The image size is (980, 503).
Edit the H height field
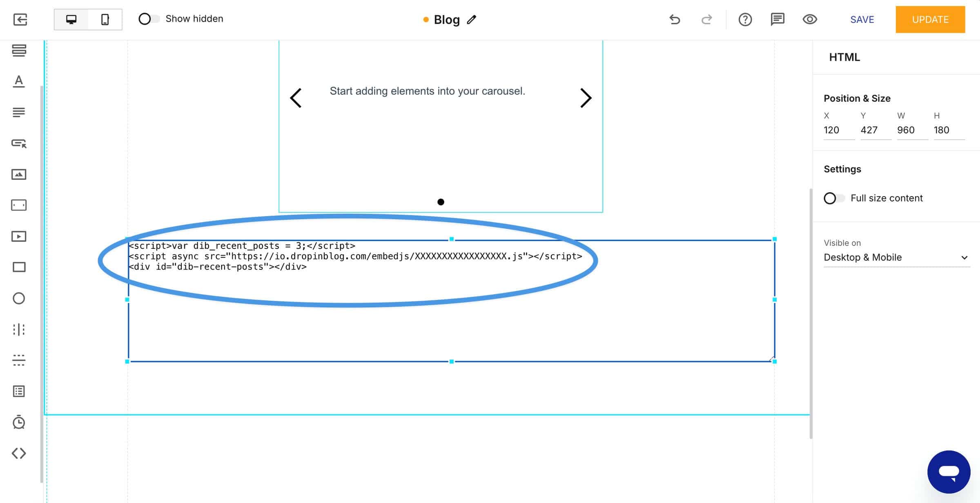[x=949, y=130]
